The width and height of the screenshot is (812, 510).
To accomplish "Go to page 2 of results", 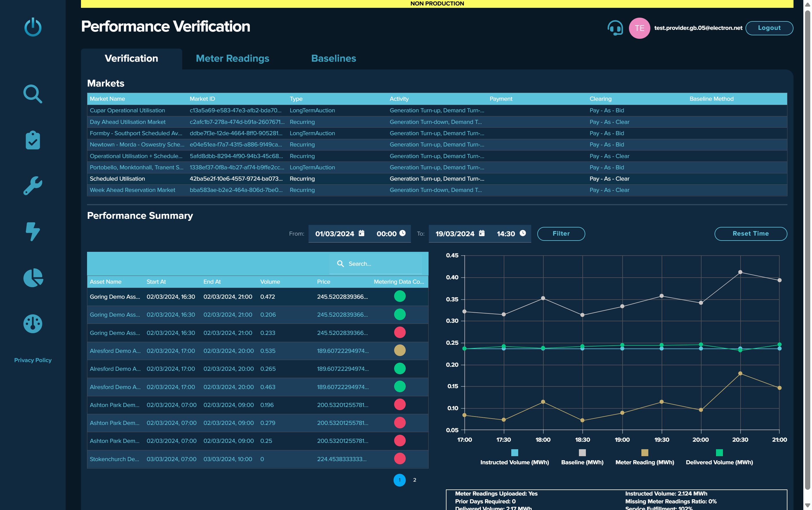I will pos(414,480).
